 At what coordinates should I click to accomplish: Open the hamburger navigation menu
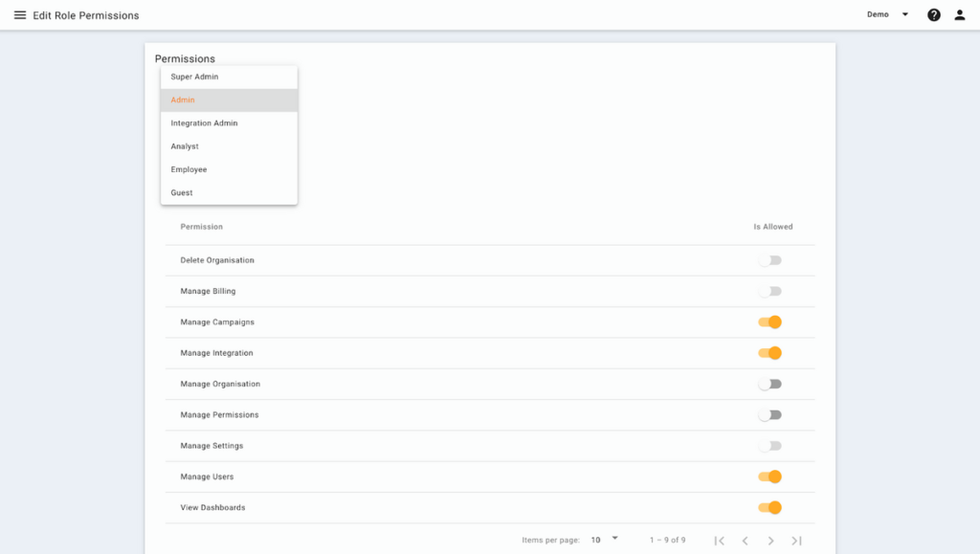[x=20, y=15]
